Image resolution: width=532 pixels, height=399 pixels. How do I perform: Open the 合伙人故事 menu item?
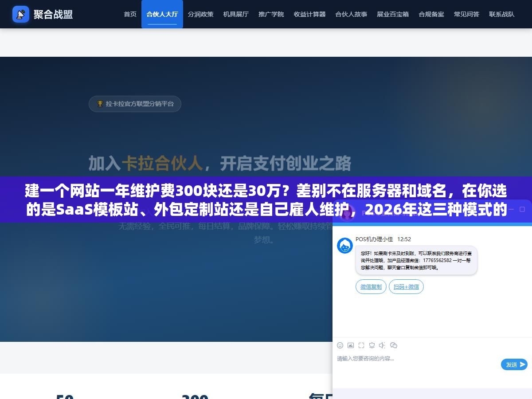click(x=351, y=14)
